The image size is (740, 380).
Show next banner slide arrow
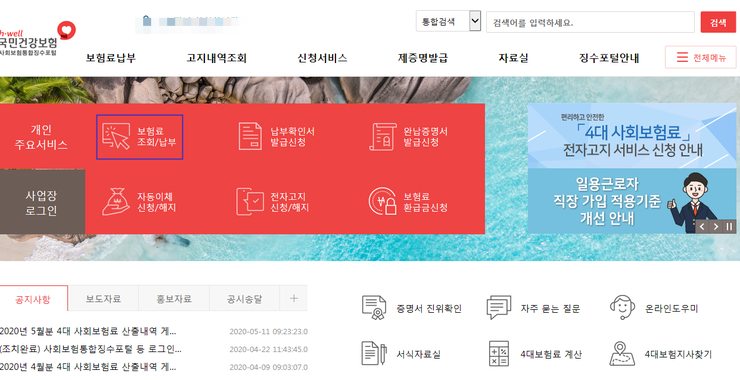pos(716,227)
